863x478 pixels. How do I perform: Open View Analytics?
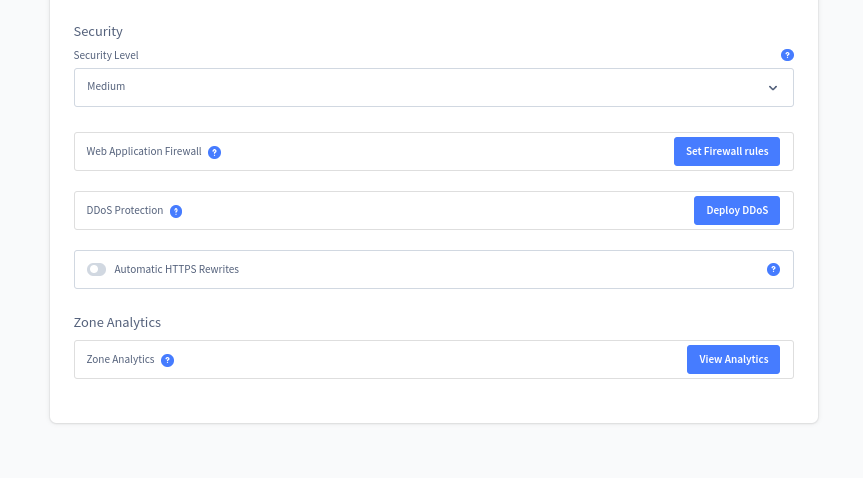tap(733, 360)
